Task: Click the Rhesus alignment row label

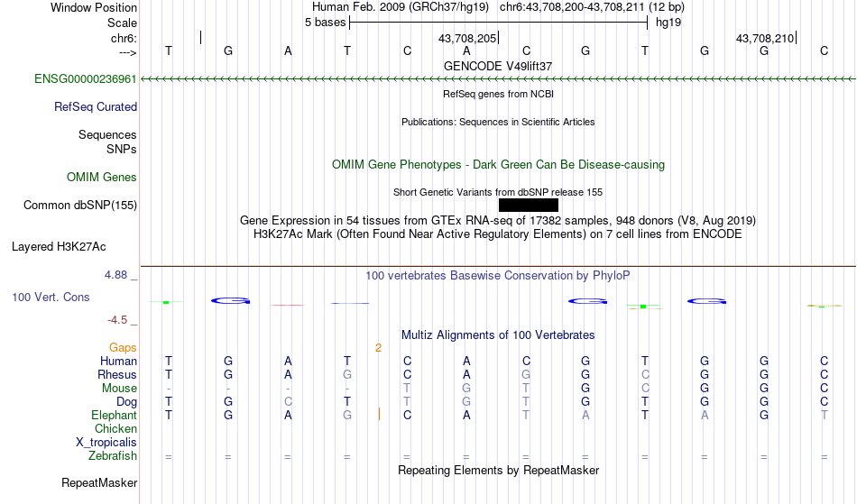Action: (117, 375)
